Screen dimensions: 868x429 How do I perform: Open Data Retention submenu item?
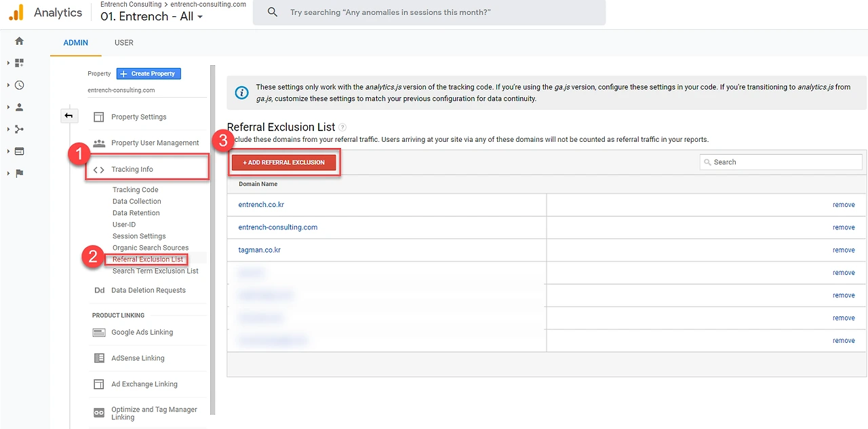136,212
